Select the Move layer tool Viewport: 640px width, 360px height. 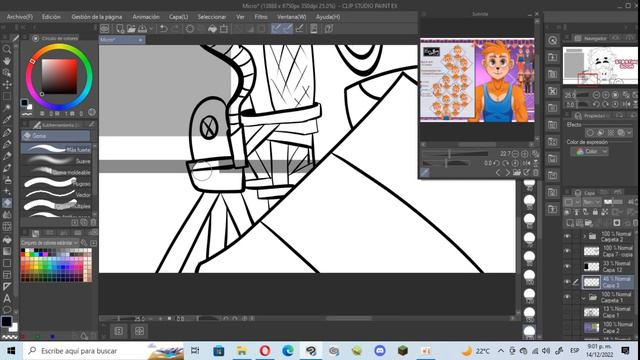[7, 84]
